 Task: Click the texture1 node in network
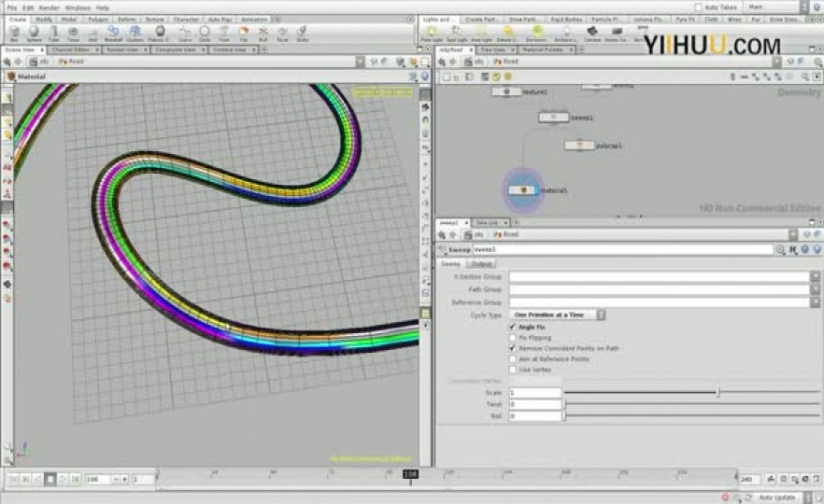[x=506, y=91]
